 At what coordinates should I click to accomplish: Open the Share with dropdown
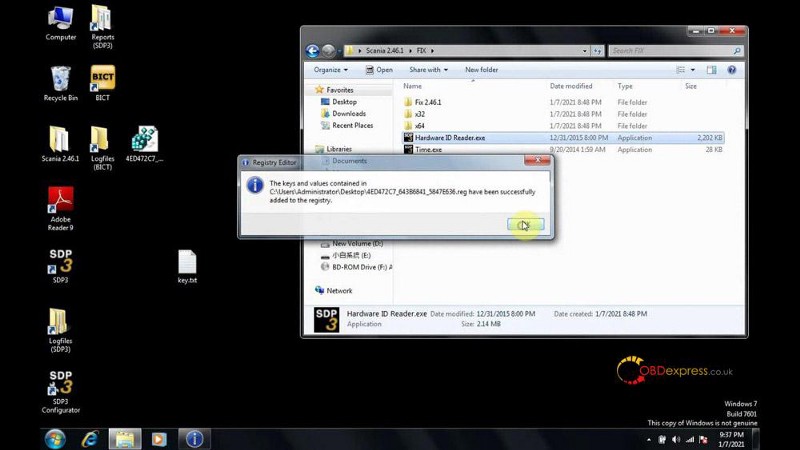point(428,70)
